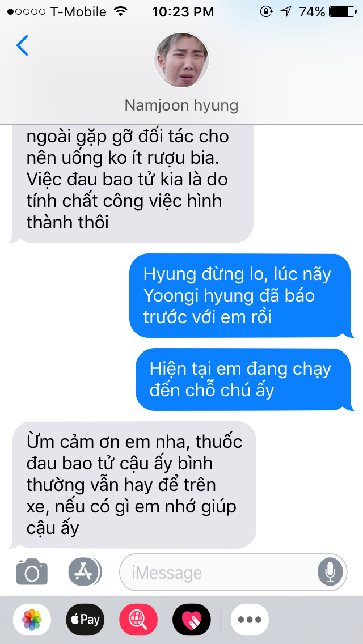The height and width of the screenshot is (644, 363).
Task: Open the camera icon
Action: click(x=32, y=571)
